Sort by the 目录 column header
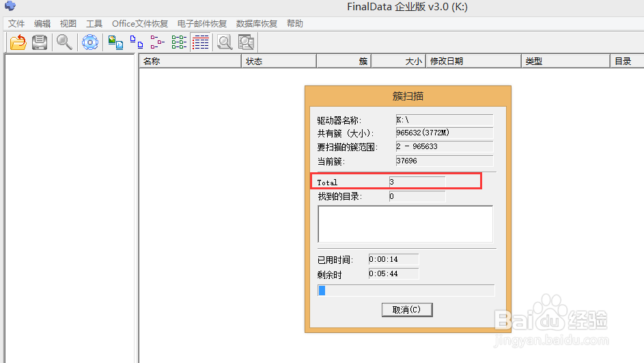Image resolution: width=644 pixels, height=363 pixels. coord(627,62)
